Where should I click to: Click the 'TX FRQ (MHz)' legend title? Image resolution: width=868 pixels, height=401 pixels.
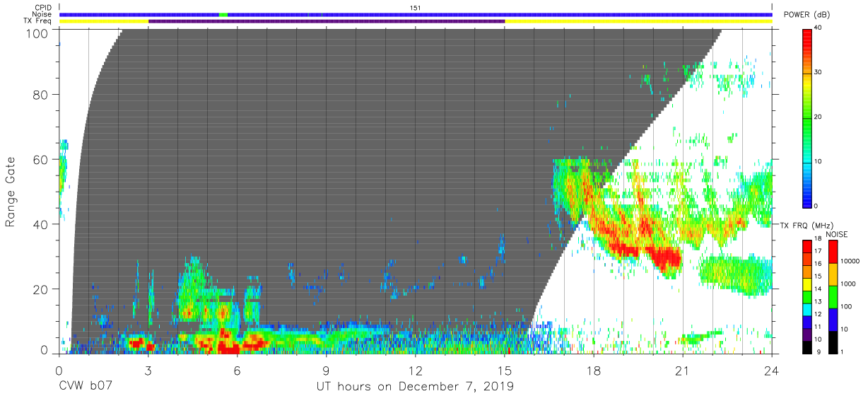[x=806, y=226]
